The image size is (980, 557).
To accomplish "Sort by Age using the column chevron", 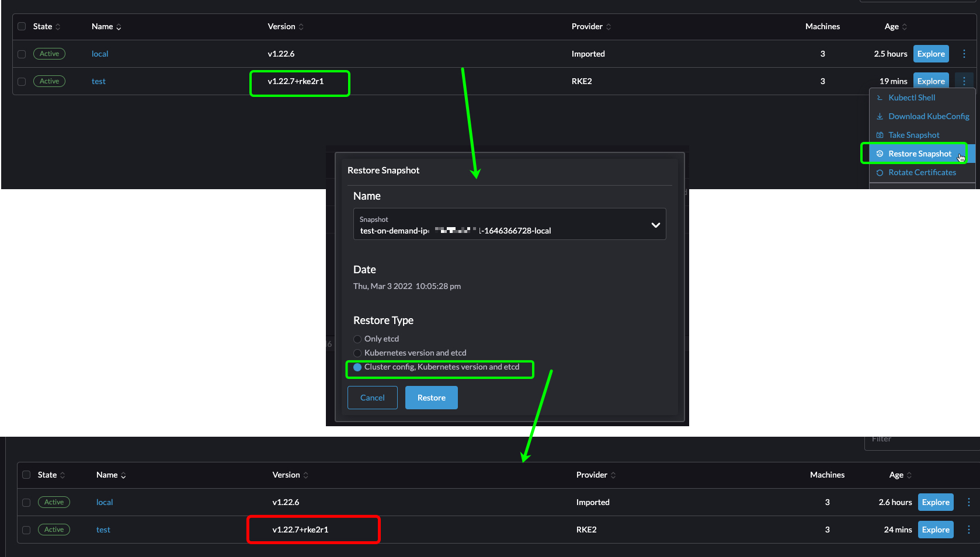I will pos(903,27).
